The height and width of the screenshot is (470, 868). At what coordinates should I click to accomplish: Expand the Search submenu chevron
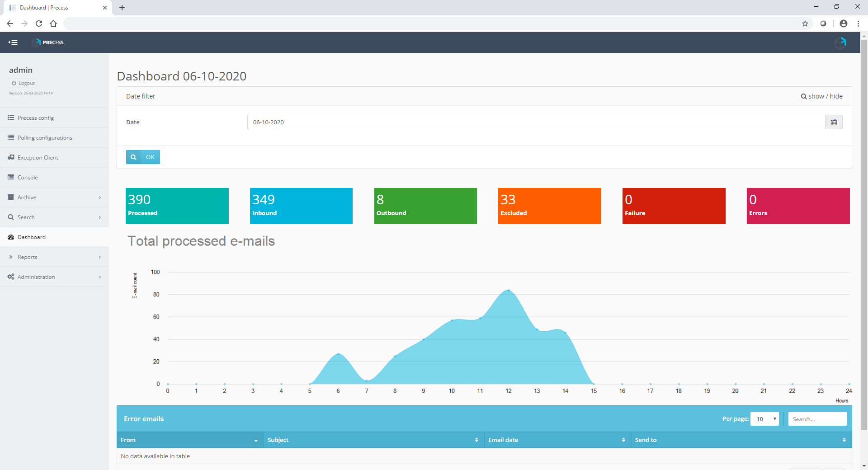click(x=100, y=217)
